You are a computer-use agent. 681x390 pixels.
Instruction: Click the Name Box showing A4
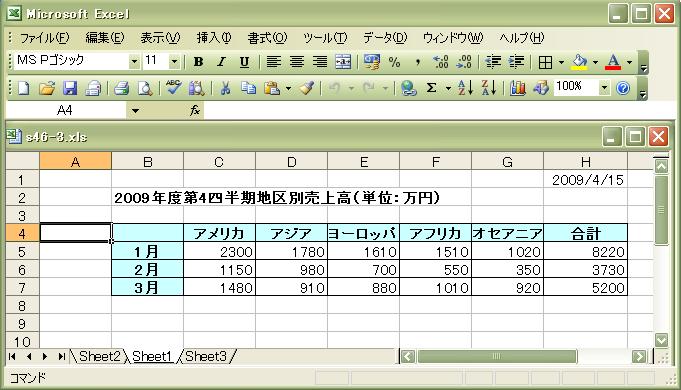coord(65,110)
